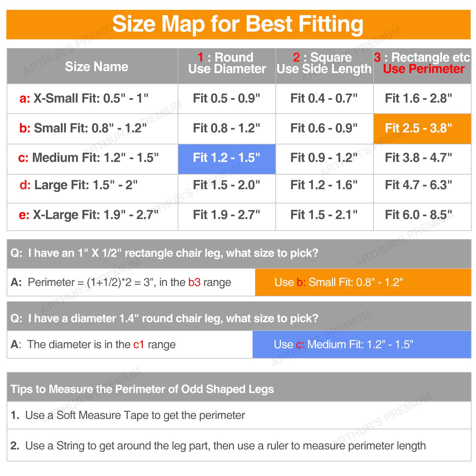Click the 'Fit 6.0 - 8.5"' perimeter cell
This screenshot has width=476, height=476.
pyautogui.click(x=422, y=217)
